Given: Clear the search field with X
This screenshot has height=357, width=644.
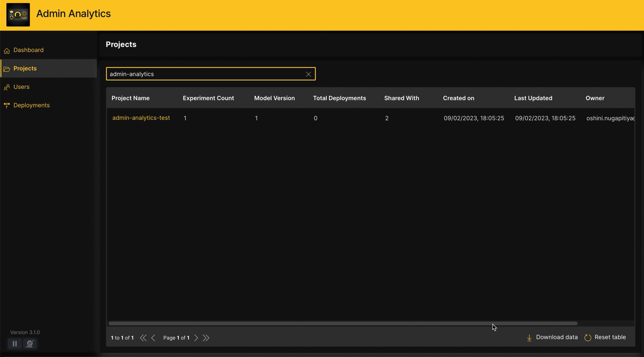Looking at the screenshot, I should point(308,74).
